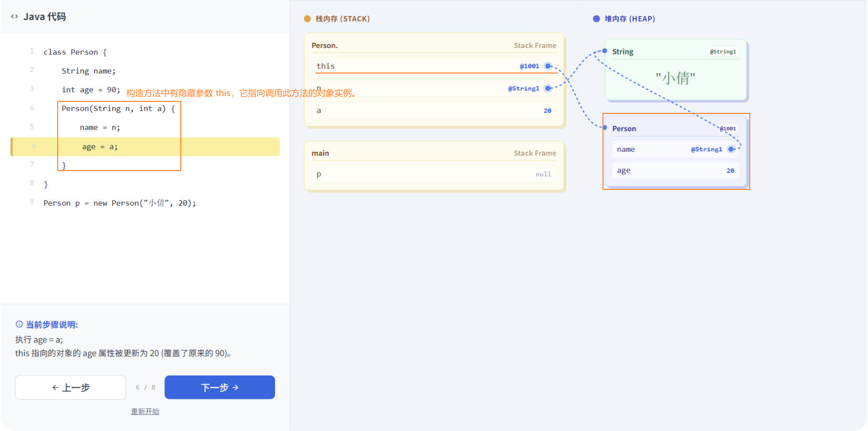Click the blue dot beside 堆内存 (HEAP)
The image size is (868, 431).
[596, 19]
